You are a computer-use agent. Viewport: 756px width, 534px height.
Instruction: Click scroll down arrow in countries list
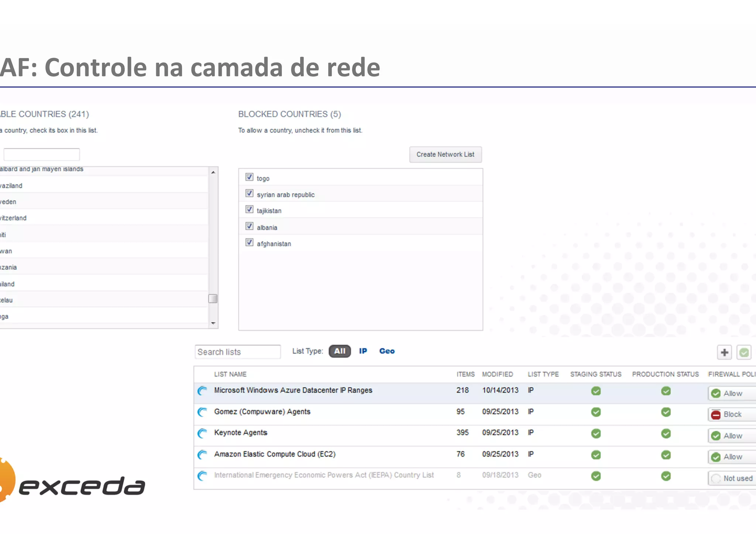[213, 323]
